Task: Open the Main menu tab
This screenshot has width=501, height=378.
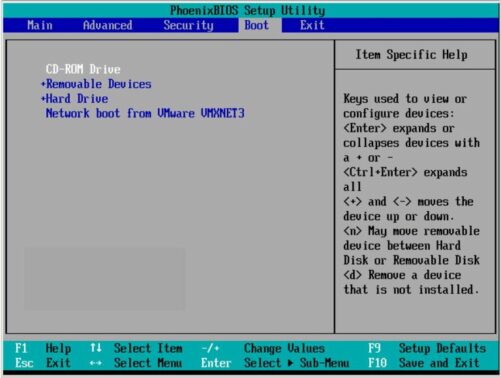Action: 40,25
